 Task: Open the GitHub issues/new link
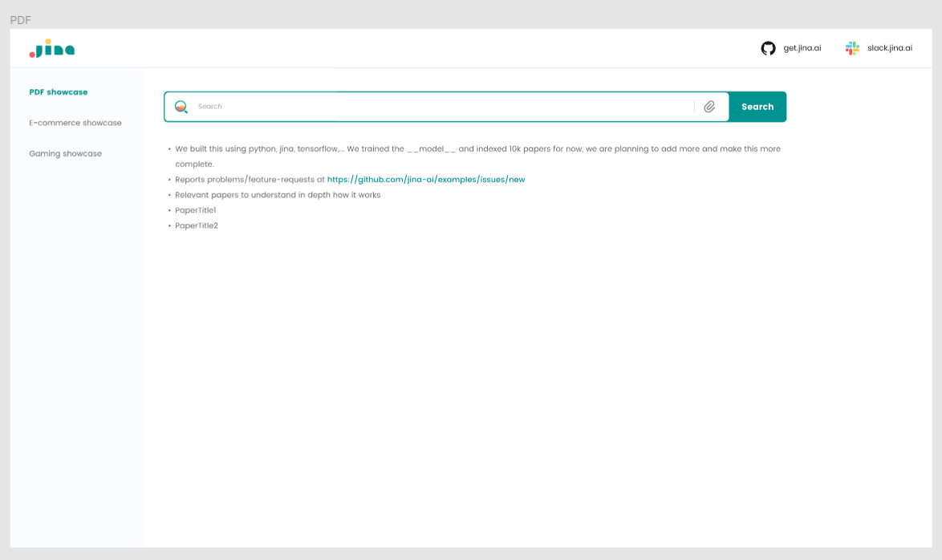click(426, 180)
